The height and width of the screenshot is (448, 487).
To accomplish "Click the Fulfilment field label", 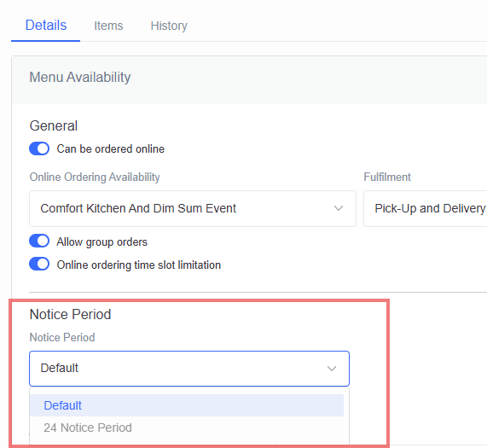I will pos(387,177).
